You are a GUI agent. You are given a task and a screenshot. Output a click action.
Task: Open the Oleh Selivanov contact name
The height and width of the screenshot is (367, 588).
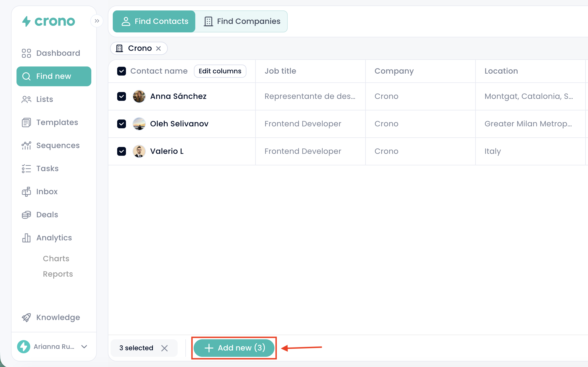(179, 124)
